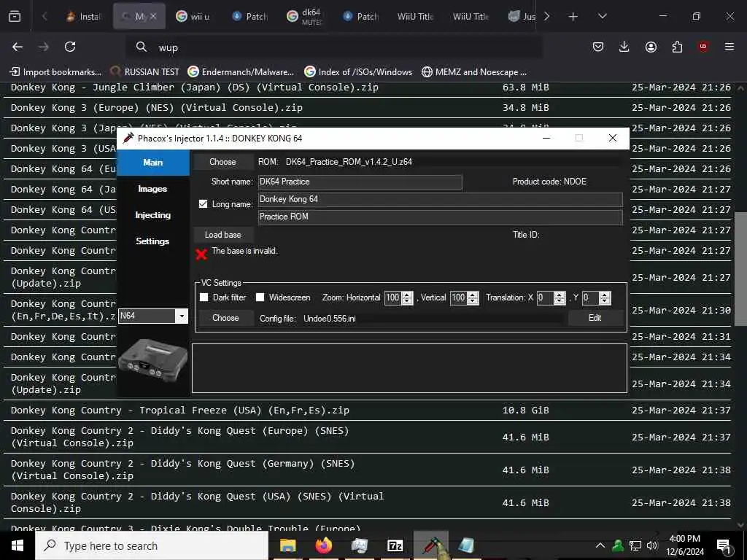Open Images tab in Phacox's Injector
Screen dimensions: 747x560
(152, 189)
